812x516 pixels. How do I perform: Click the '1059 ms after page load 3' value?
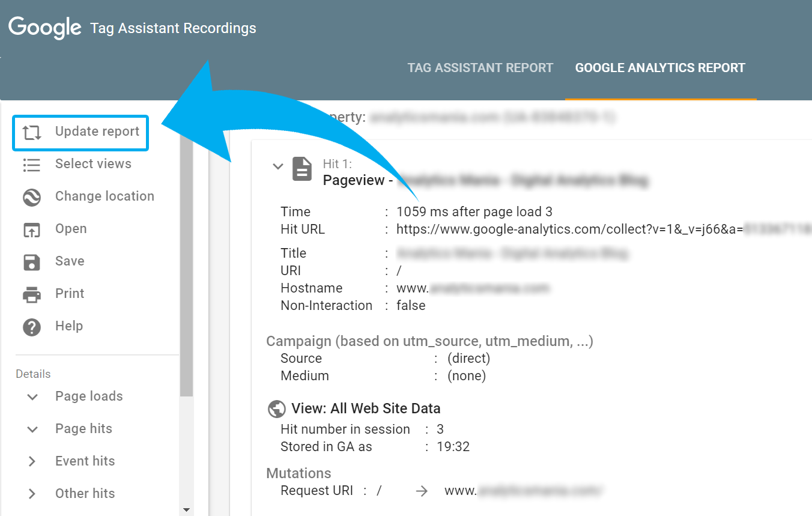point(474,211)
